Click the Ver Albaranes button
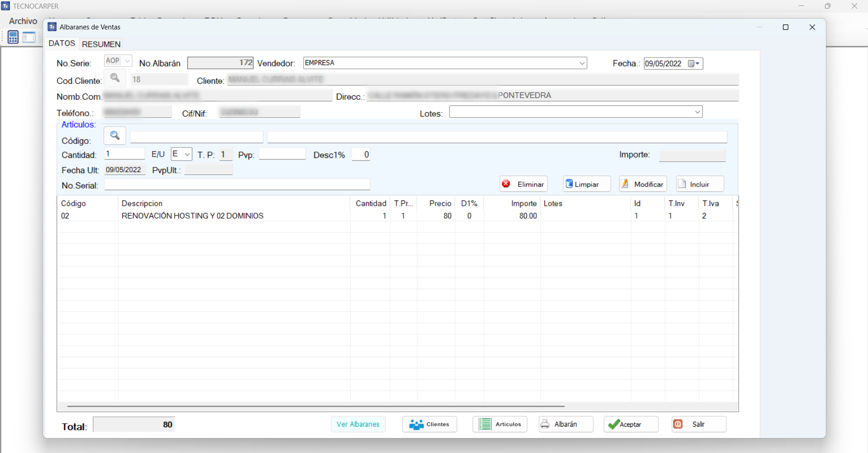Image resolution: width=868 pixels, height=453 pixels. [x=358, y=424]
